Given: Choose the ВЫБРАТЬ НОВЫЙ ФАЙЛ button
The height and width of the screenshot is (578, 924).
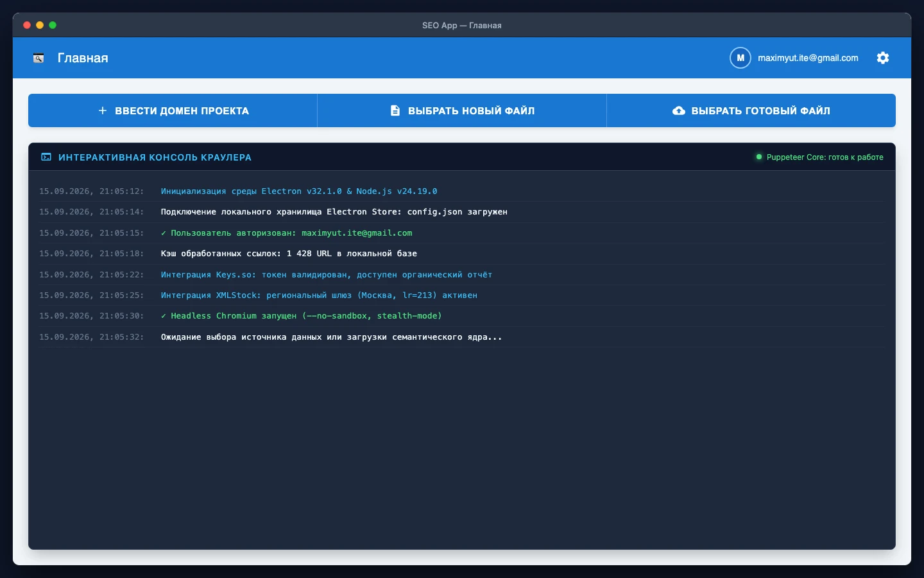Looking at the screenshot, I should pyautogui.click(x=462, y=110).
